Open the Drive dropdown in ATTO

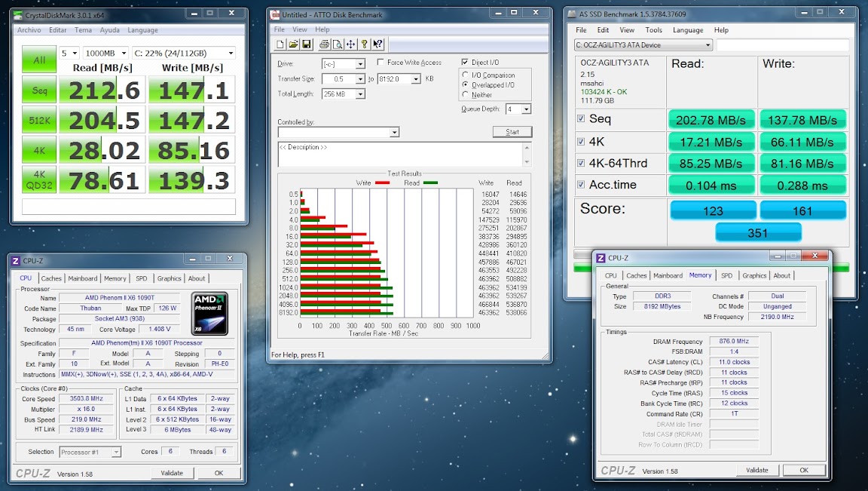tap(360, 63)
